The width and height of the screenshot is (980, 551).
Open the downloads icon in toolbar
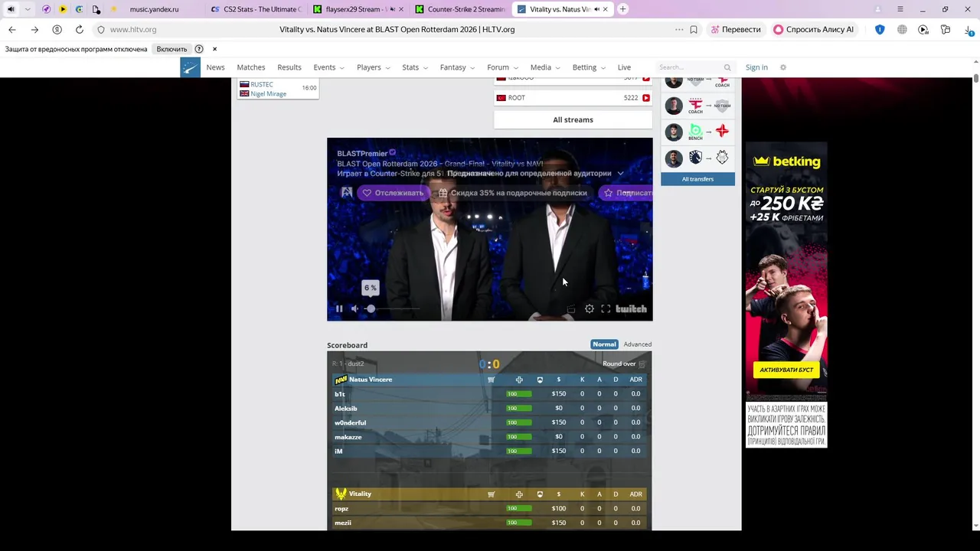[970, 30]
